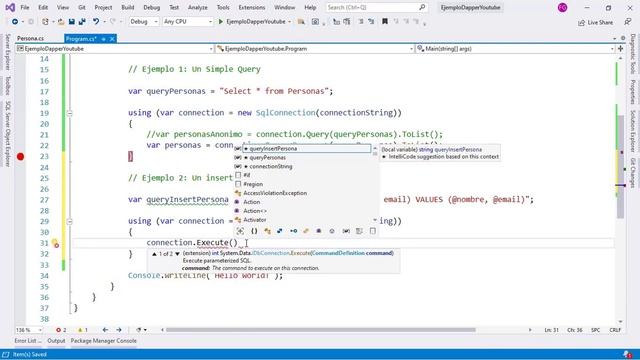
Task: Open the Toolbox side panel
Action: (x=7, y=86)
